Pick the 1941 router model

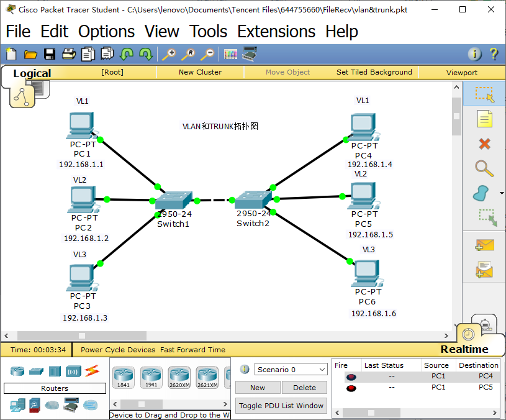coord(151,377)
